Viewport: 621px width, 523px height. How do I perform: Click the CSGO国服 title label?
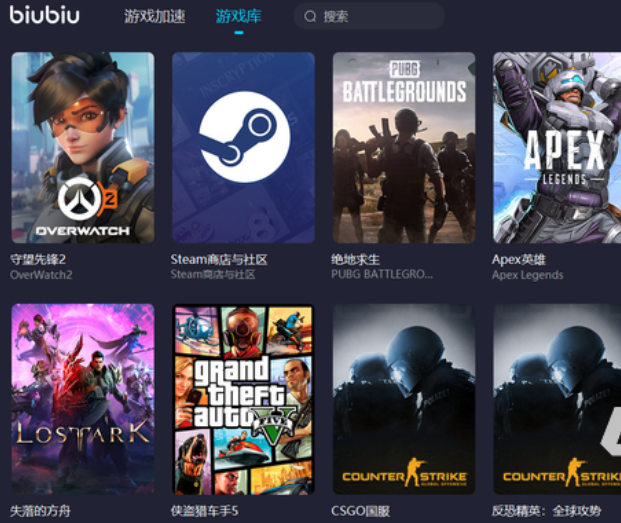(360, 511)
